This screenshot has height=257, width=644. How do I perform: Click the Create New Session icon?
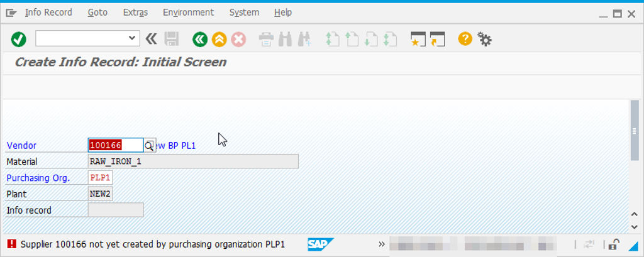[418, 40]
